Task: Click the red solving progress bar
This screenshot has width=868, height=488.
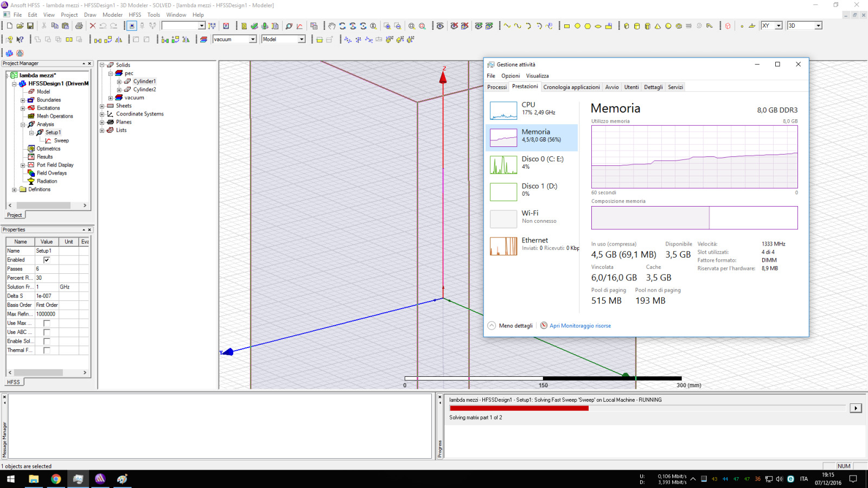Action: pyautogui.click(x=519, y=408)
